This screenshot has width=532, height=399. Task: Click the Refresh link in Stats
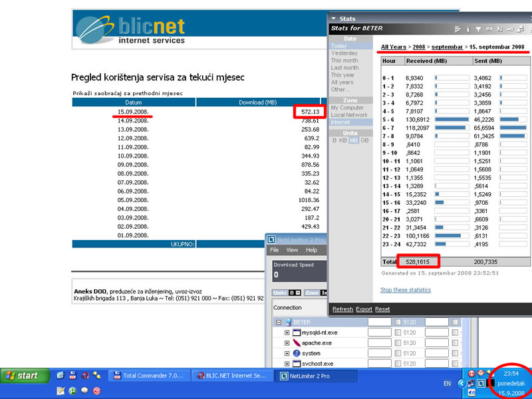342,309
